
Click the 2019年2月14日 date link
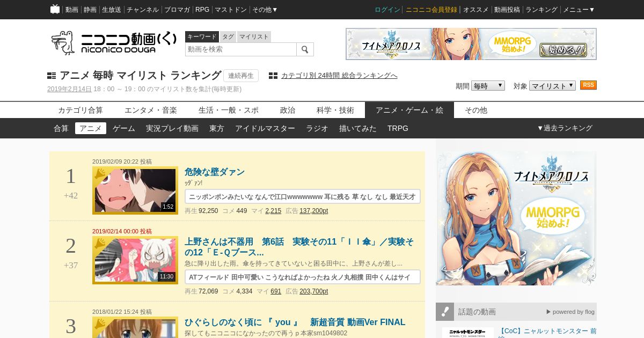point(69,89)
